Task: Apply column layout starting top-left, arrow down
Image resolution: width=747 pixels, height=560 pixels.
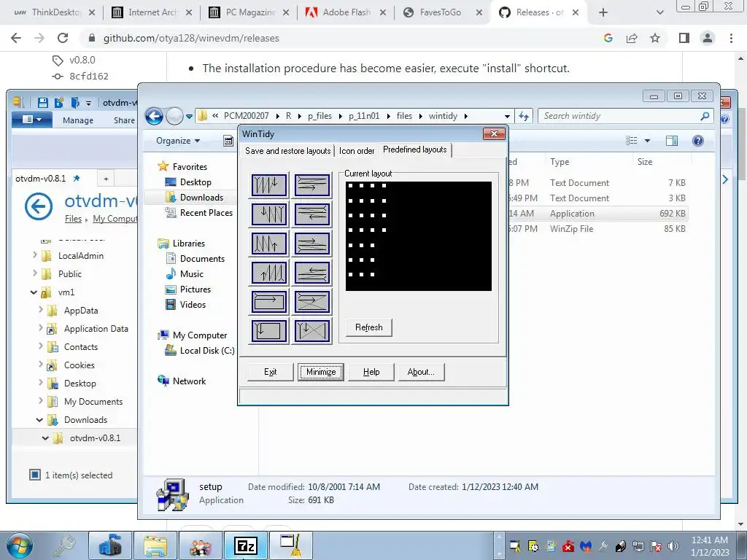Action: (x=269, y=184)
